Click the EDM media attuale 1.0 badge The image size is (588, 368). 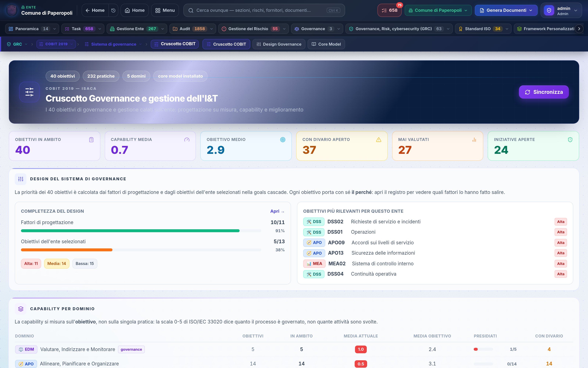(361, 349)
